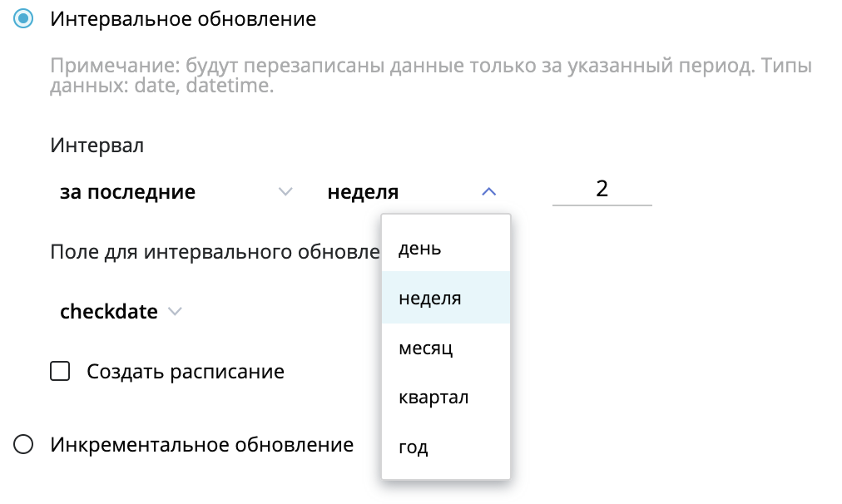Choose the highlighted неделя list option
The height and width of the screenshot is (504, 842).
click(446, 298)
